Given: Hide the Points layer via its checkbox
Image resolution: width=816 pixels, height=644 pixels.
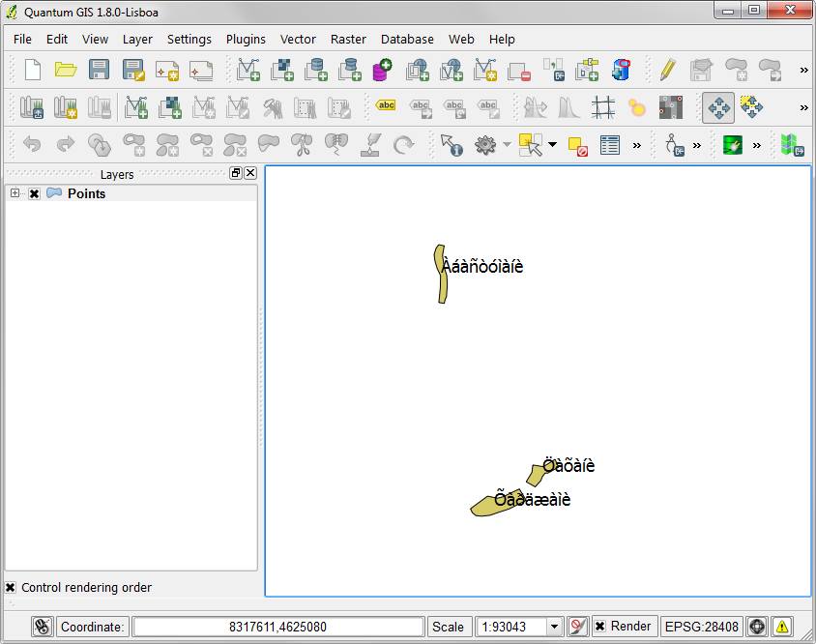Looking at the screenshot, I should tap(35, 193).
